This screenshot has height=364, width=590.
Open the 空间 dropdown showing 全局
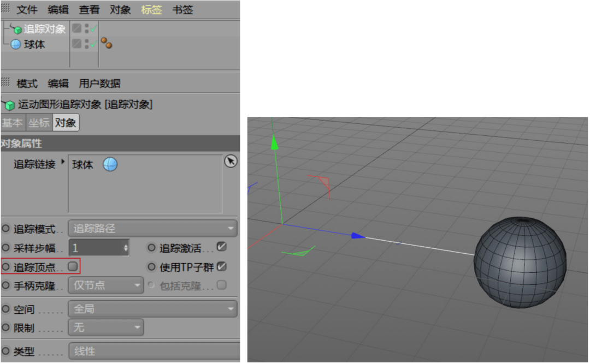click(x=153, y=309)
